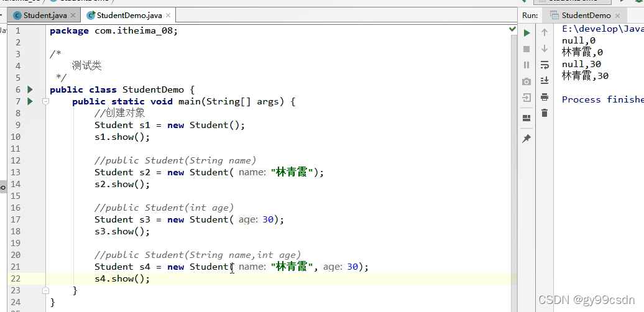Viewport: 644px width, 312px height.
Task: Toggle the Pin Tab icon
Action: 527,139
